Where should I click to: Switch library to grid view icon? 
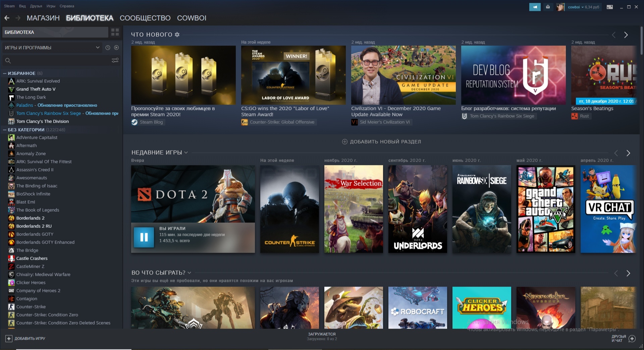point(115,32)
